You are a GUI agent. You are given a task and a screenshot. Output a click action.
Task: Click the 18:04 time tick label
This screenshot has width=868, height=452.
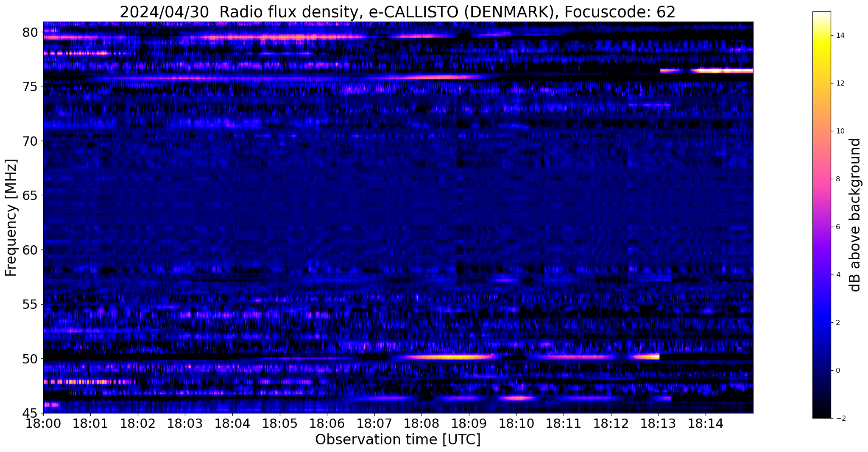coord(232,423)
